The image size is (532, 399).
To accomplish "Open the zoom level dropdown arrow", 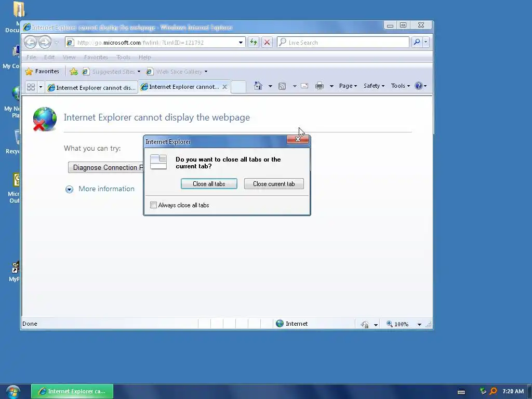I will coord(419,324).
